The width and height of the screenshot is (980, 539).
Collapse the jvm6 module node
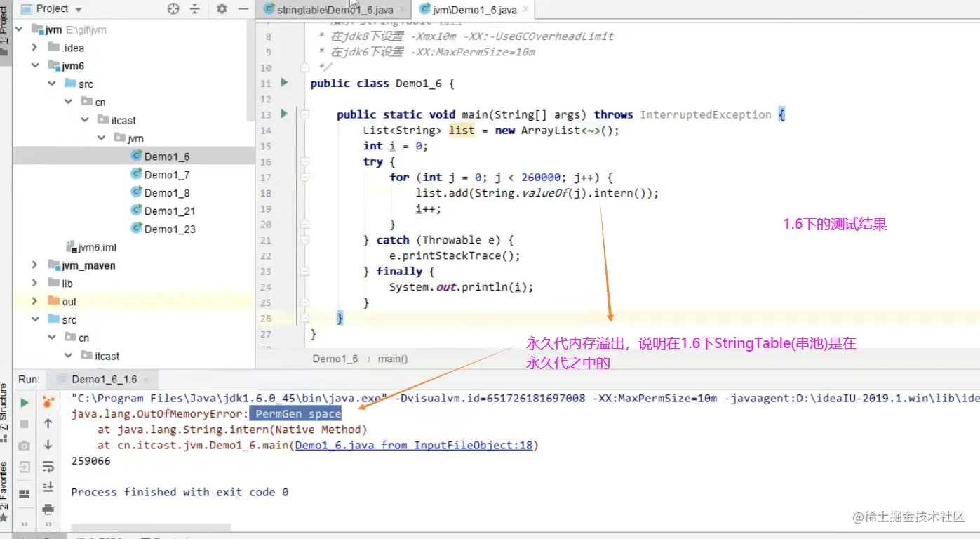(x=34, y=66)
